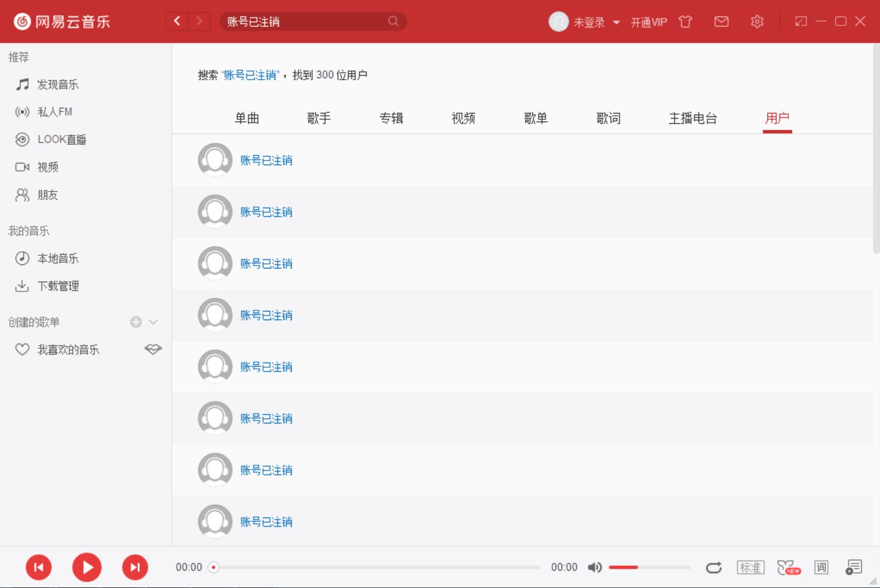Switch to the 歌手 search tab
Screen dimensions: 880x588
pyautogui.click(x=319, y=118)
